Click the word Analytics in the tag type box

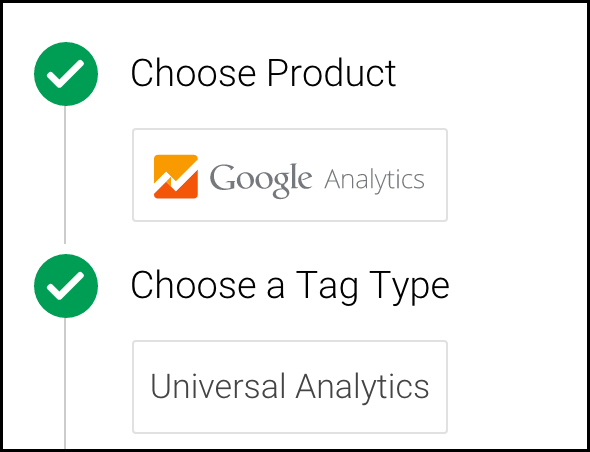(x=362, y=388)
